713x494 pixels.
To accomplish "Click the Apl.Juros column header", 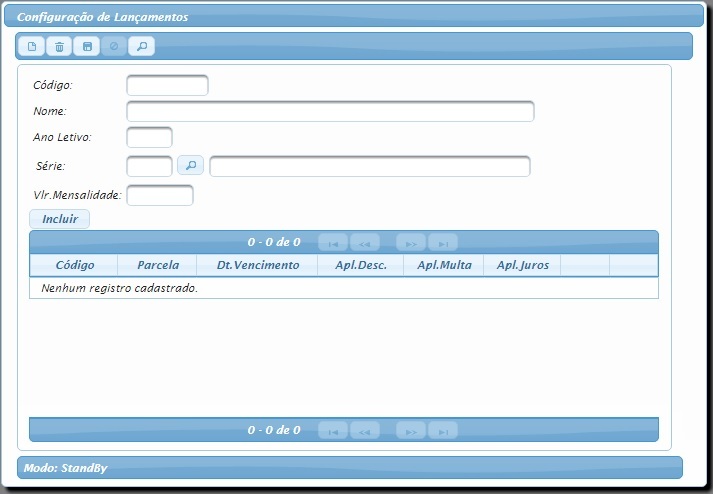I will pos(522,265).
